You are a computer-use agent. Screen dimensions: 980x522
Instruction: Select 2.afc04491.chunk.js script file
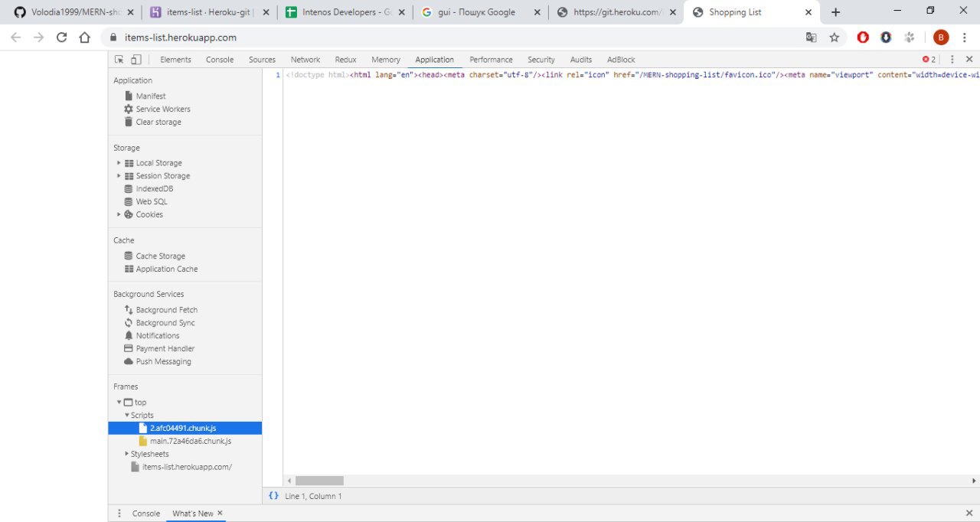pos(185,429)
